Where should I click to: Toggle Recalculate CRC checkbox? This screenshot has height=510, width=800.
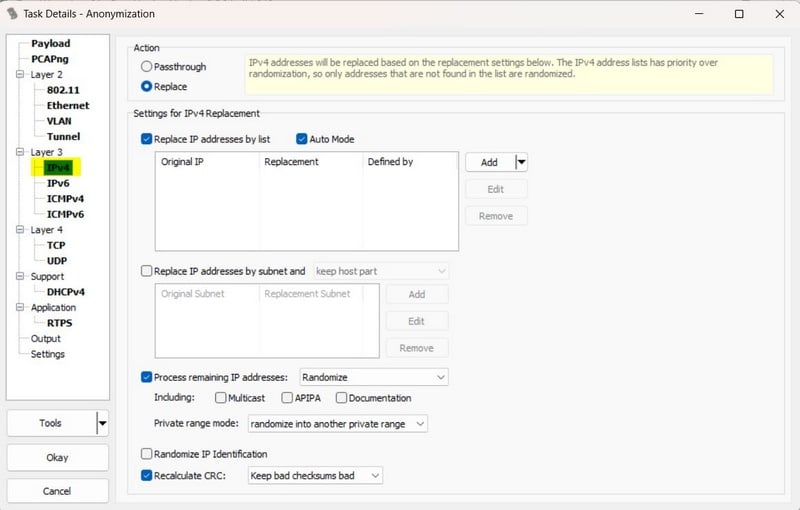coord(146,475)
